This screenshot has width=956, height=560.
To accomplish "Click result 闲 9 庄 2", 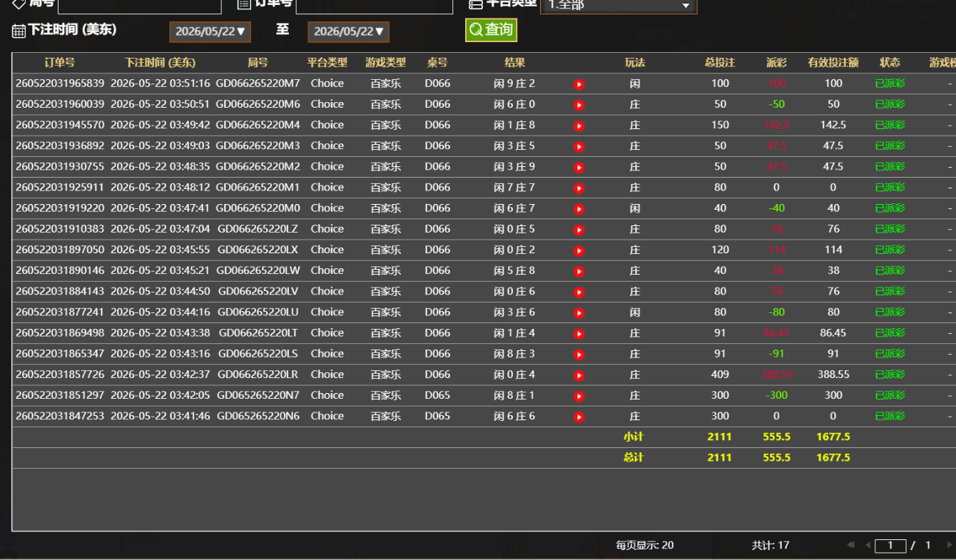I will 514,83.
